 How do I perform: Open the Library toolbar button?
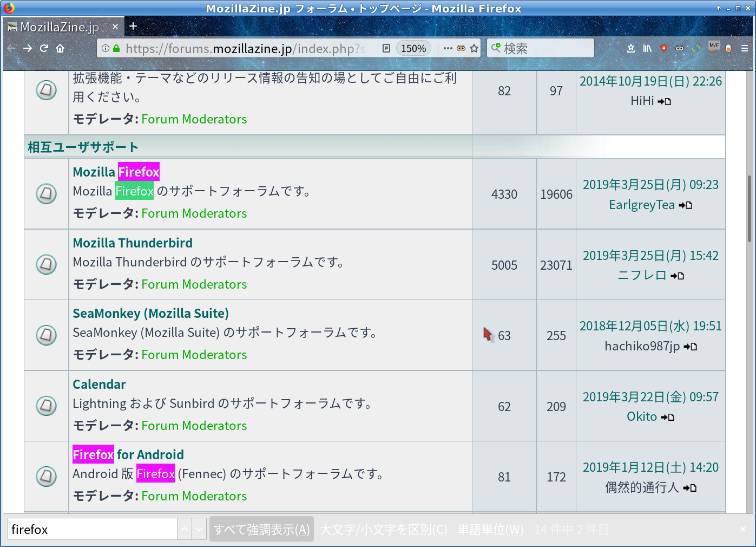point(647,48)
